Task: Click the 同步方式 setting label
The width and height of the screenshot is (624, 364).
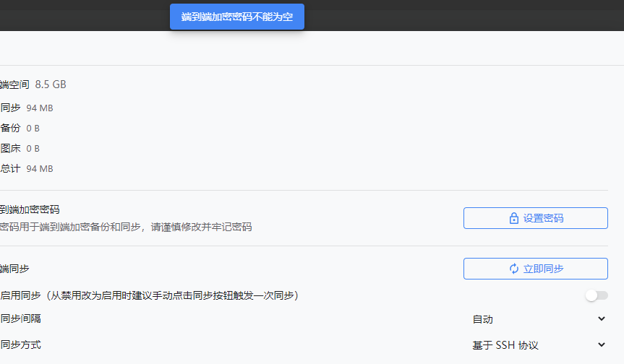Action: 21,345
